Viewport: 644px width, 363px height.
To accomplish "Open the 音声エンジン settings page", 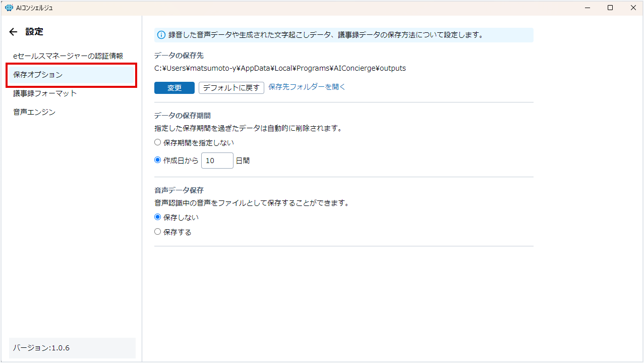I will pyautogui.click(x=34, y=112).
